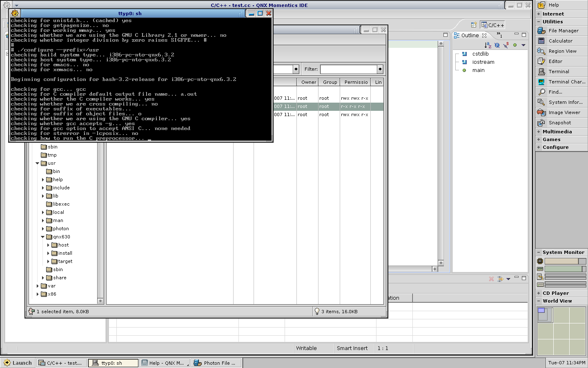Launch the Image Viewer
Image resolution: width=588 pixels, height=368 pixels.
coord(561,112)
